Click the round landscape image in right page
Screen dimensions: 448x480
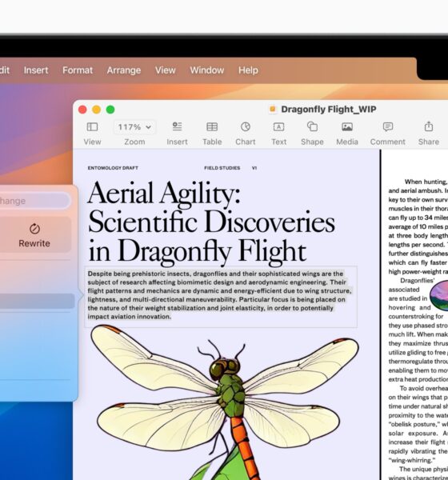click(x=439, y=295)
